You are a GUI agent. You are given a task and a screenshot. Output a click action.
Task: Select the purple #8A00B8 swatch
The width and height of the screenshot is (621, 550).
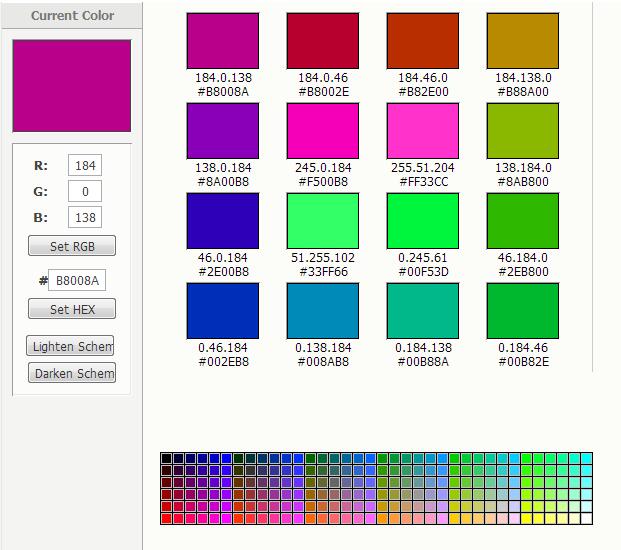point(223,131)
